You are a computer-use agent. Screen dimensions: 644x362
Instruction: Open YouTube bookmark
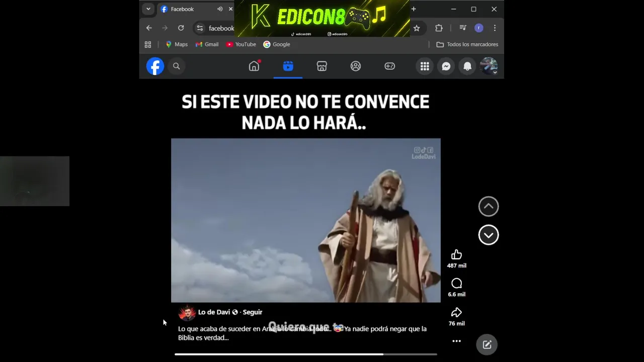[241, 44]
